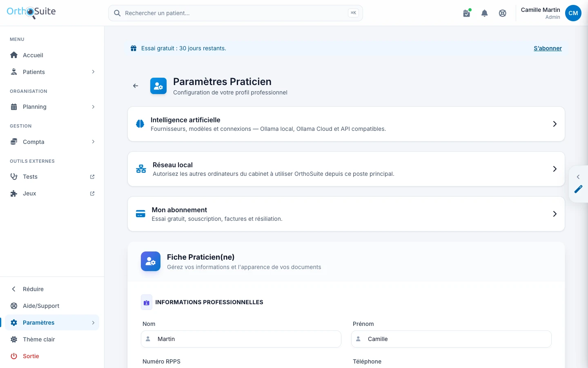Click the external link icon beside Tests
This screenshot has width=588, height=368.
click(92, 177)
